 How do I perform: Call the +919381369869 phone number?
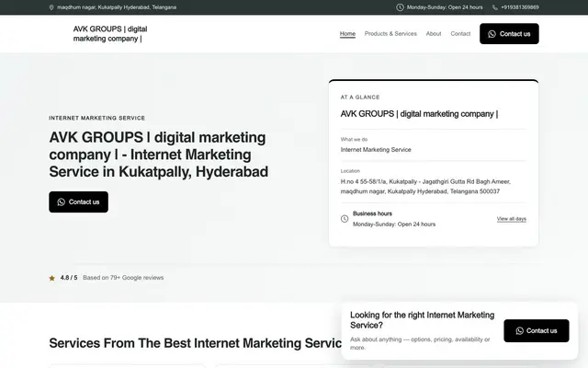coord(520,7)
